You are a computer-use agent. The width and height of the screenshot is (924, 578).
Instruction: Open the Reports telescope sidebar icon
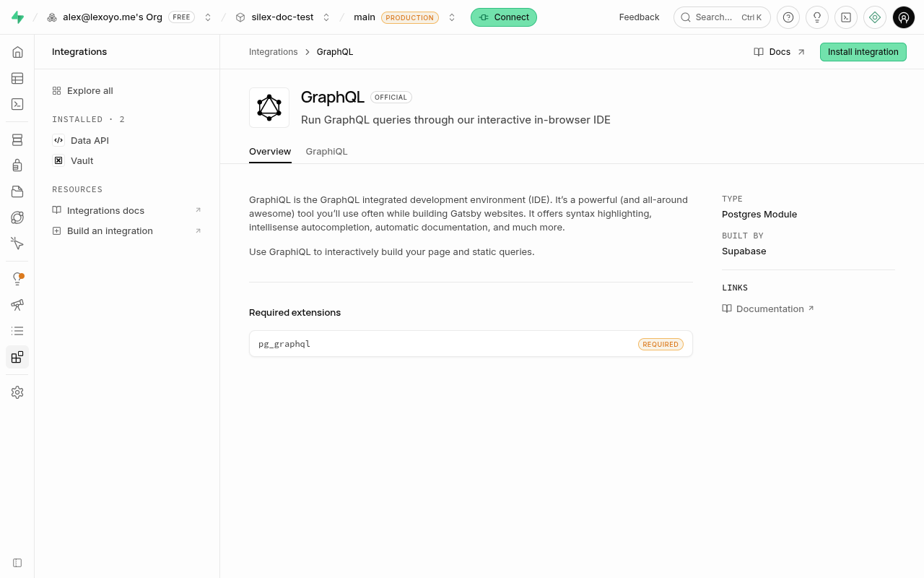tap(17, 305)
